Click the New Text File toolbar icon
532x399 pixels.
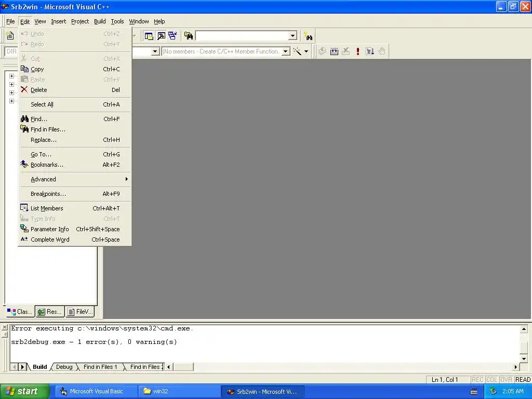pyautogui.click(x=10, y=35)
